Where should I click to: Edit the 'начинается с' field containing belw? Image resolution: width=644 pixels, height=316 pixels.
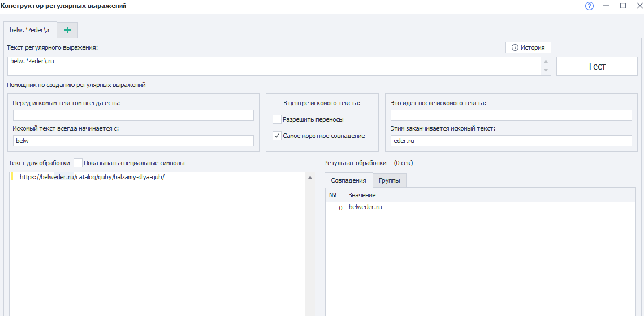click(x=133, y=141)
